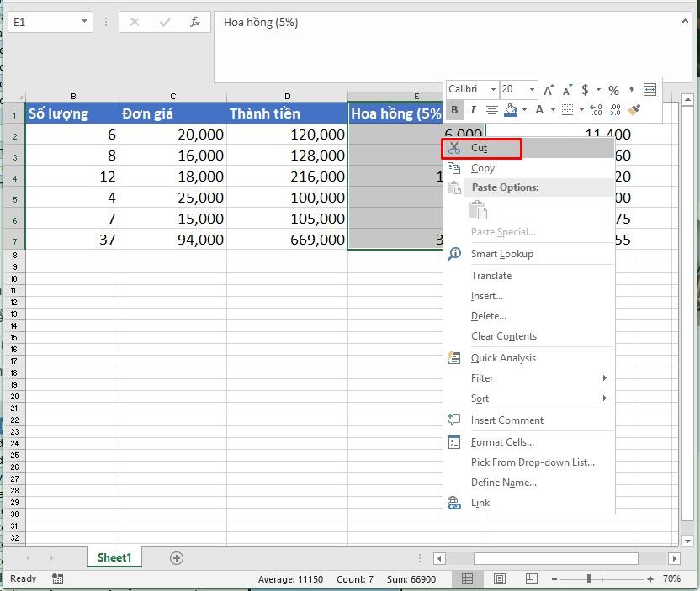
Task: Open Format Cells from the context menu
Action: tap(501, 441)
